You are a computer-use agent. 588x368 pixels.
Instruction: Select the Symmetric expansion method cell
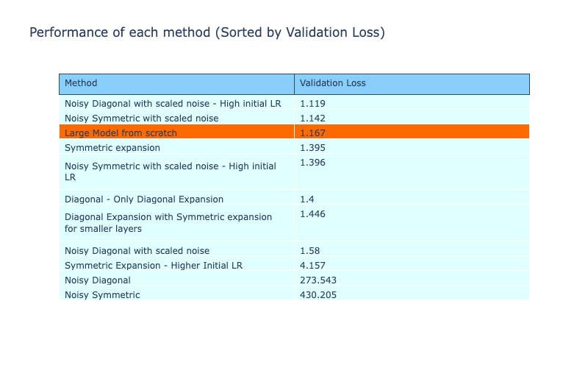tap(112, 147)
